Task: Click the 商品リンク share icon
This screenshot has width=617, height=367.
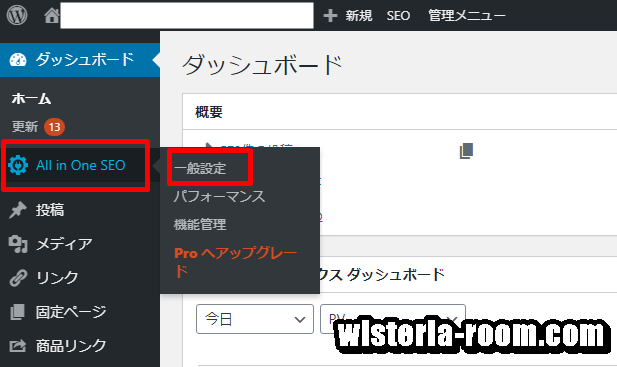Action: (18, 346)
